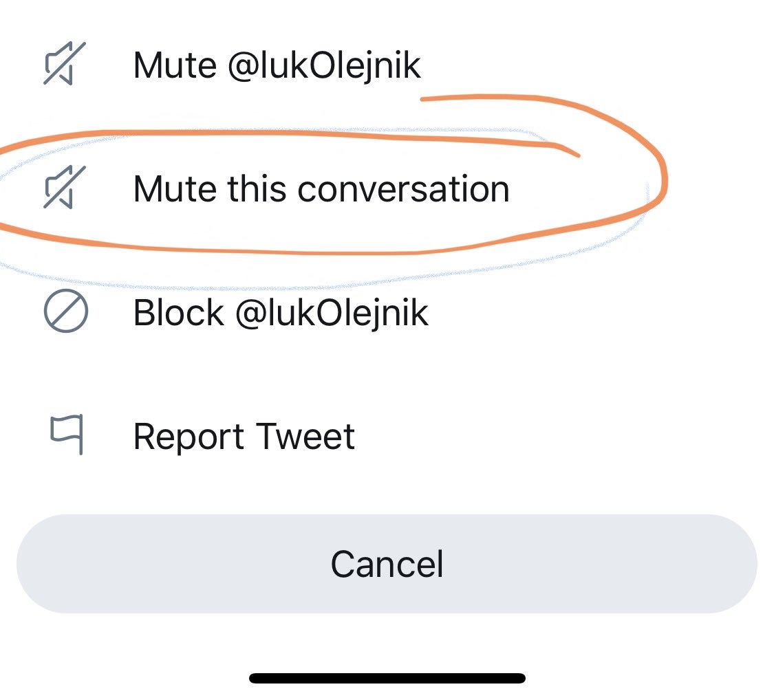Click the word conversation in the circled option
This screenshot has width=774, height=700.
click(403, 190)
